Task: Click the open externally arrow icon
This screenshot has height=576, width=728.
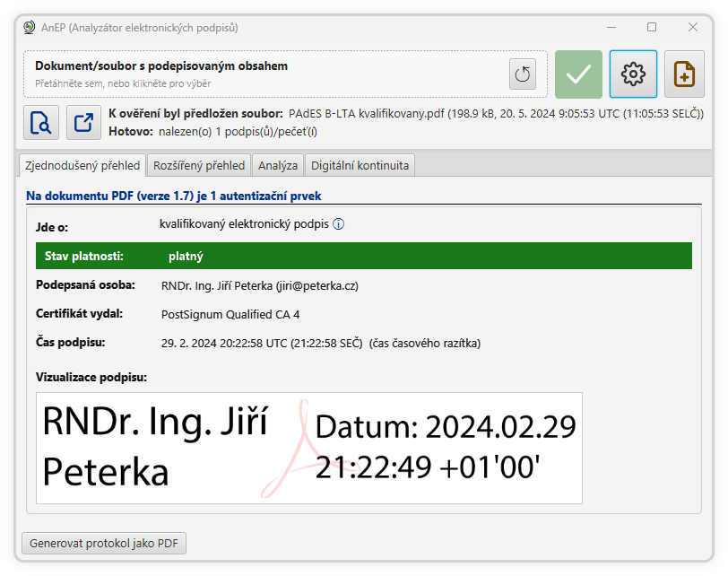Action: [83, 123]
